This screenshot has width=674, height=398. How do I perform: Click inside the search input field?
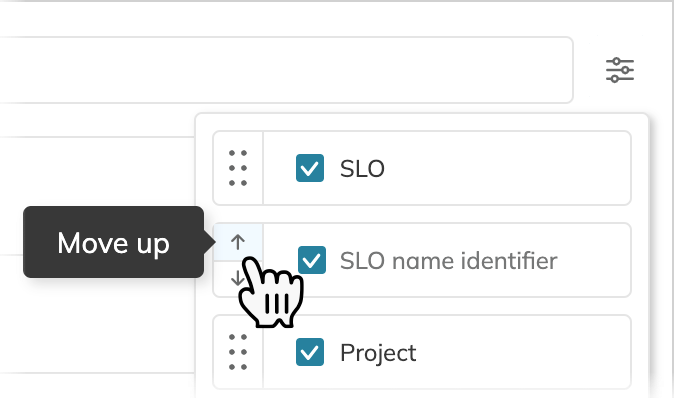click(286, 70)
